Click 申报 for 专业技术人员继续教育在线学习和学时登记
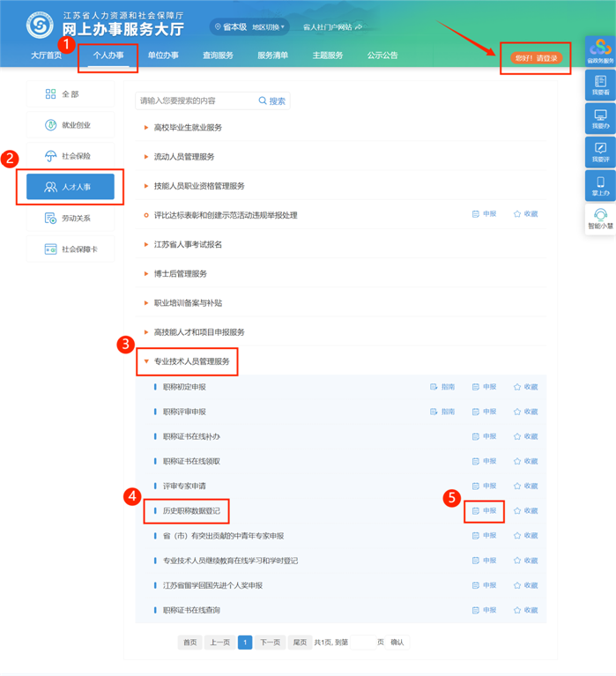This screenshot has height=676, width=616. tap(485, 561)
